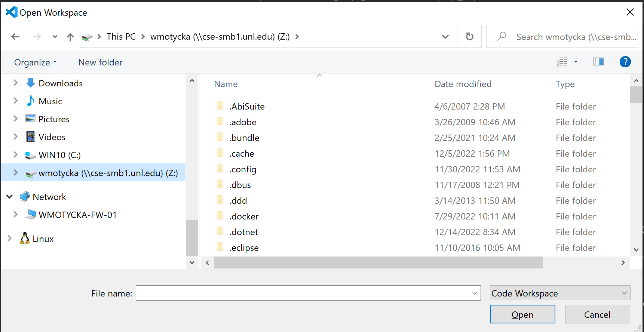Screen dimensions: 644x332
Task: Change view layout via view icon
Action: point(562,62)
